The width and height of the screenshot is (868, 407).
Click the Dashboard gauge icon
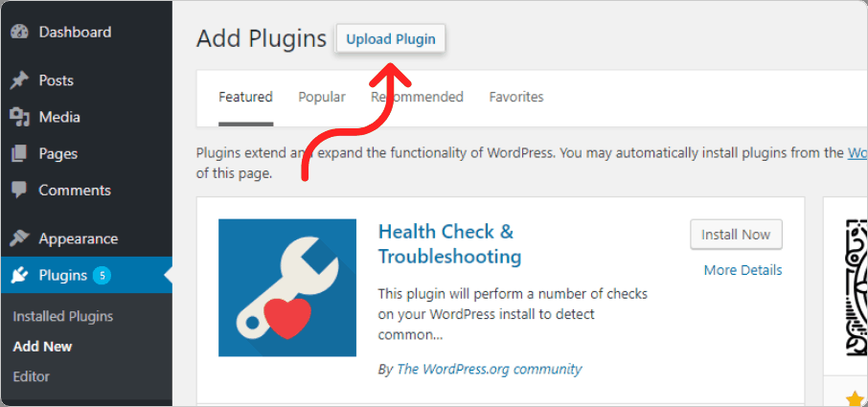click(x=19, y=32)
